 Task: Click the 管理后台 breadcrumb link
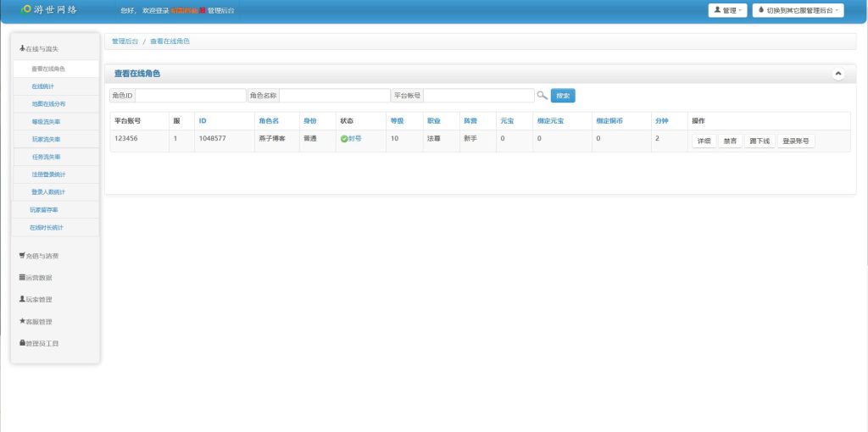pos(124,41)
